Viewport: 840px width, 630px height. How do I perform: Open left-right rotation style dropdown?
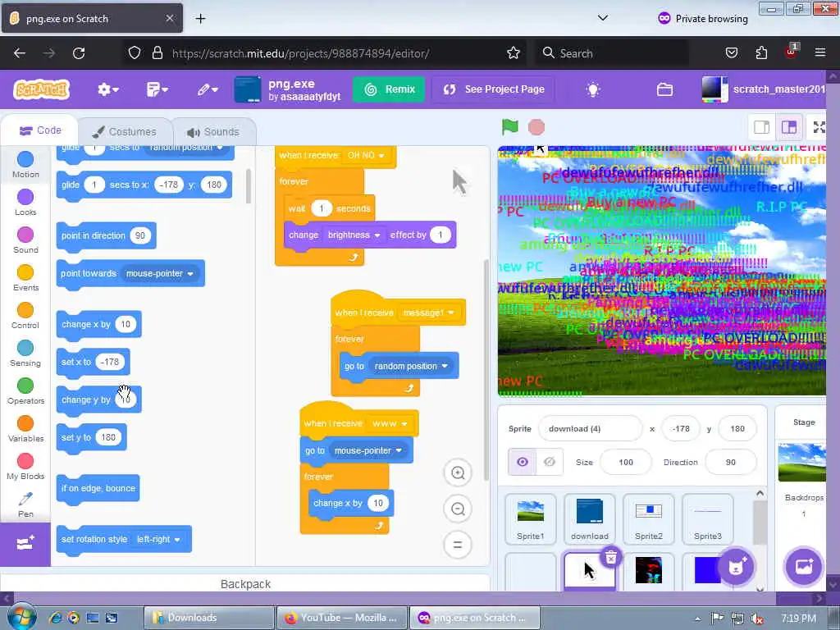coord(158,540)
